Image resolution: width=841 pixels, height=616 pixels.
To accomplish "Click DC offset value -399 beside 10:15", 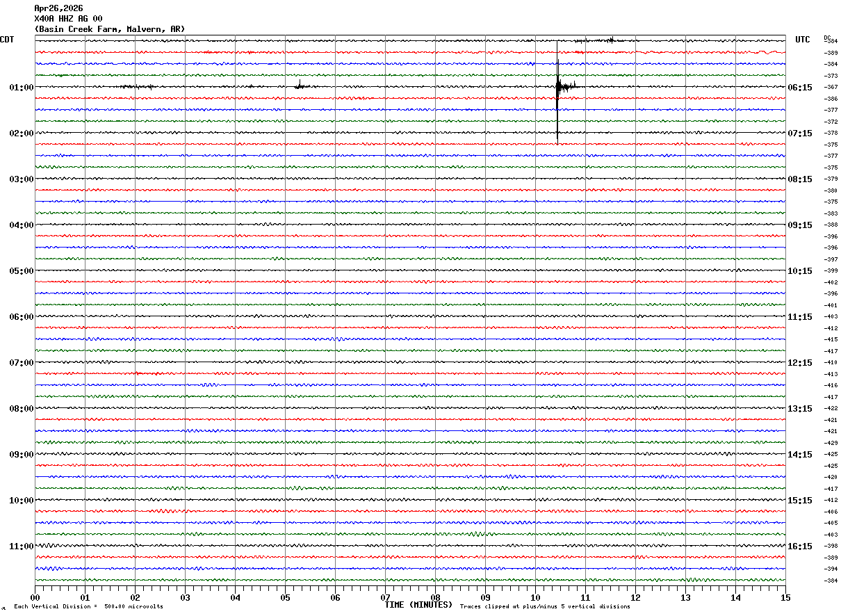I will click(830, 270).
